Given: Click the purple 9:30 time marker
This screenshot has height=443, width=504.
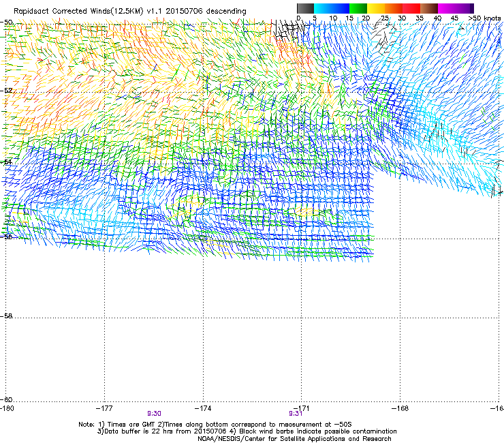Looking at the screenshot, I should 155,414.
